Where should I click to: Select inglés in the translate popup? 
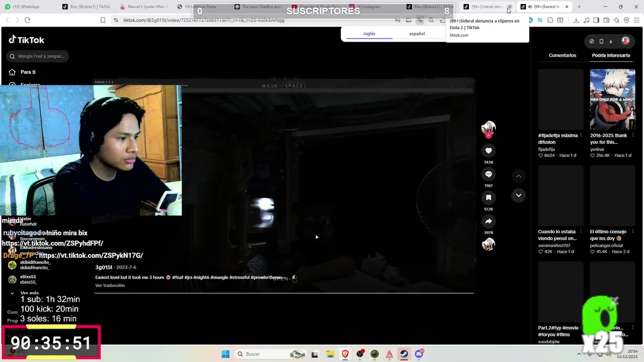[x=369, y=34]
